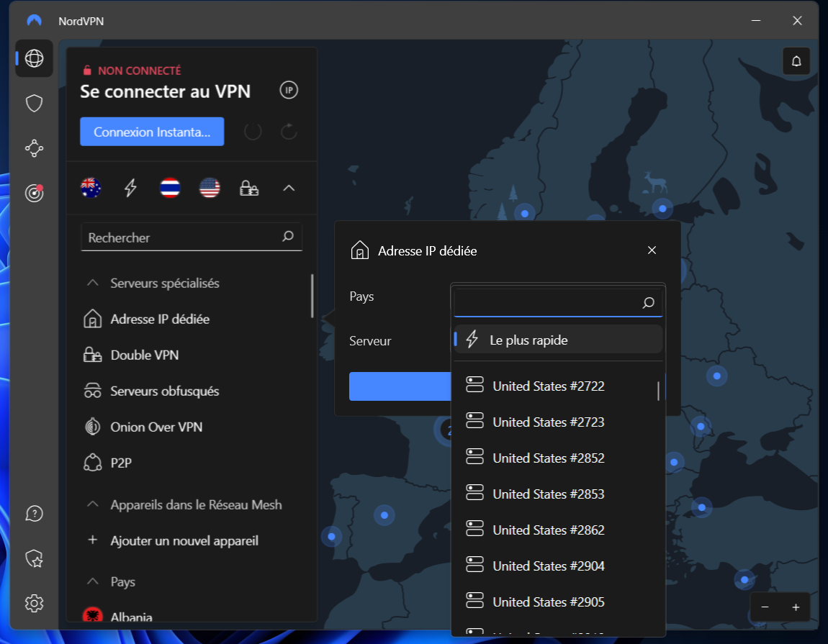Click the NordVPN logo in title bar
The width and height of the screenshot is (828, 644).
pos(35,21)
